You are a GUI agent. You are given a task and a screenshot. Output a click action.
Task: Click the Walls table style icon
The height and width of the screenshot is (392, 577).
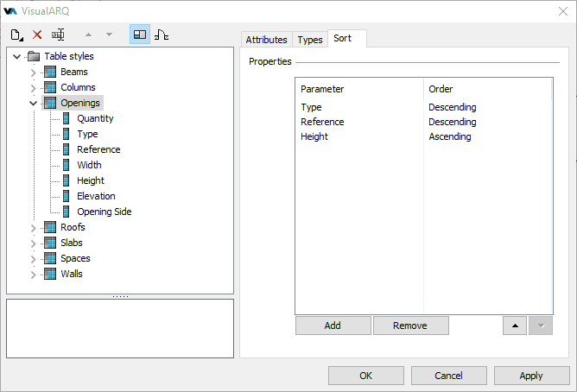coord(50,274)
